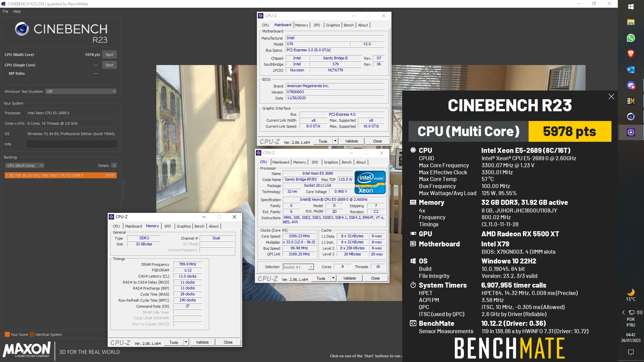This screenshot has height=362, width=644.
Task: Click the Identical System legend swatch
Action: tap(32, 335)
